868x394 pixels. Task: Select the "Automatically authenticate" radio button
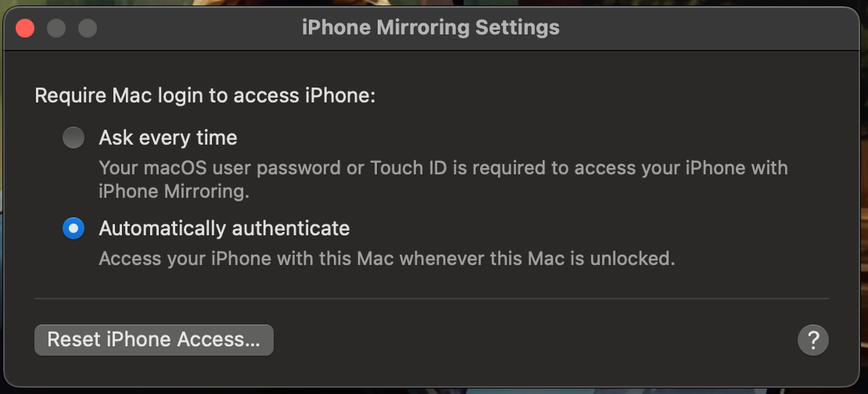[x=74, y=229]
